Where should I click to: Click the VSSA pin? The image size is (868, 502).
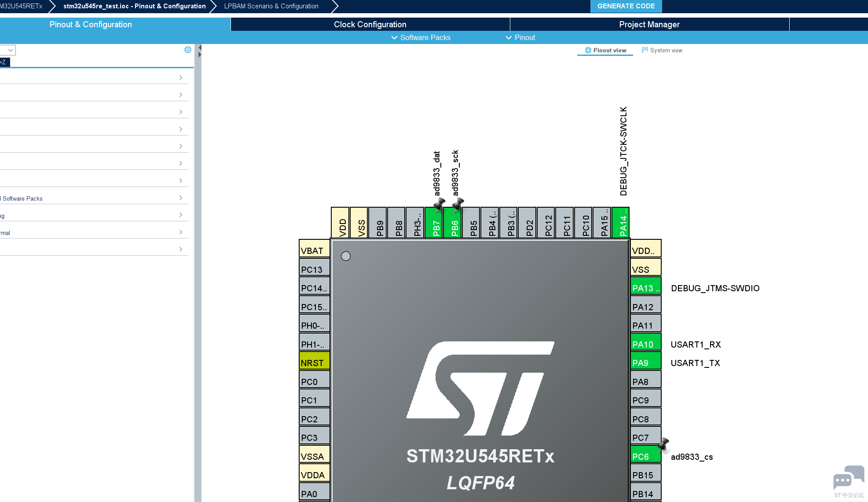pos(315,454)
